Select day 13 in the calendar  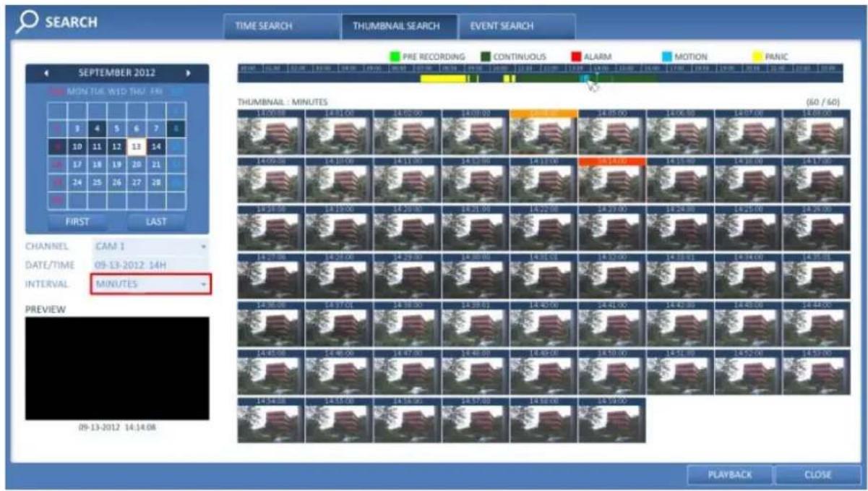(137, 147)
